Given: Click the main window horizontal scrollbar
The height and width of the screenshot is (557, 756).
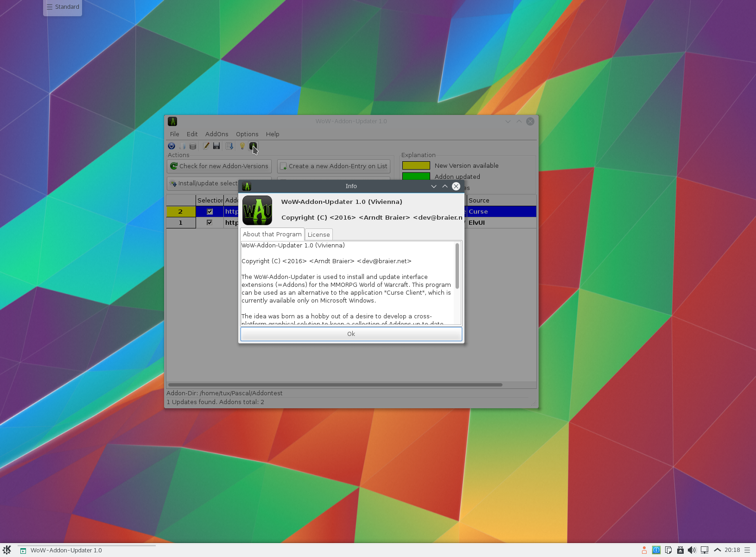Looking at the screenshot, I should 335,385.
